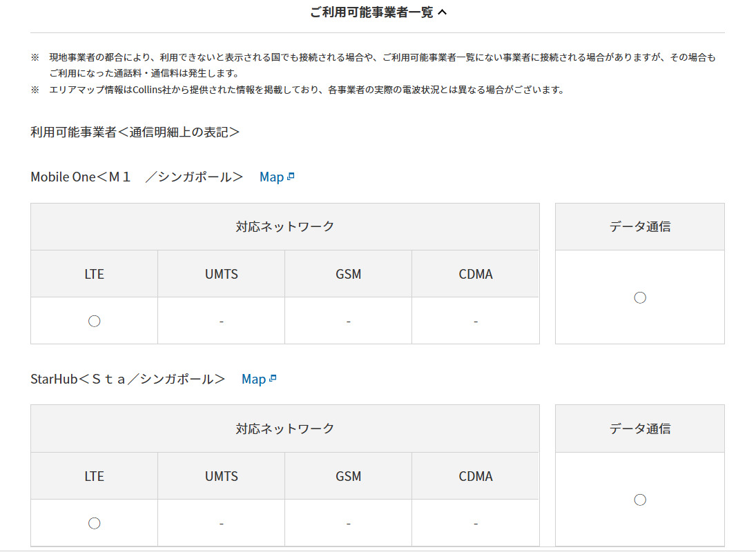Click the Mobile One＜M1／シンガポール＞ operator title
The image size is (756, 552).
point(137,177)
